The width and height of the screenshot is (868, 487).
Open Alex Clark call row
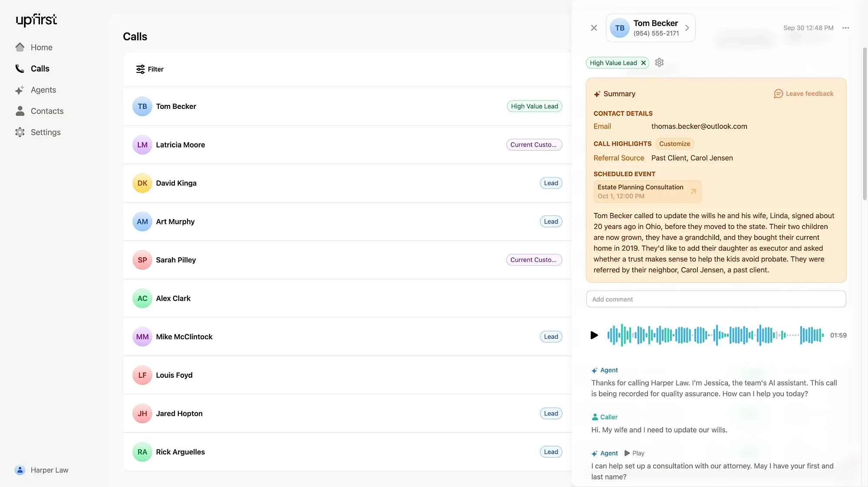point(347,298)
